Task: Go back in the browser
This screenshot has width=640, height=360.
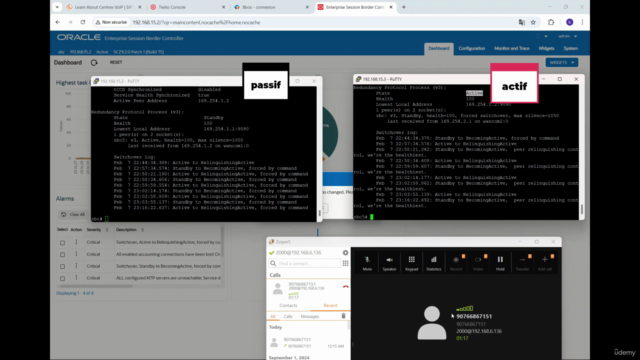Action: [x=58, y=22]
